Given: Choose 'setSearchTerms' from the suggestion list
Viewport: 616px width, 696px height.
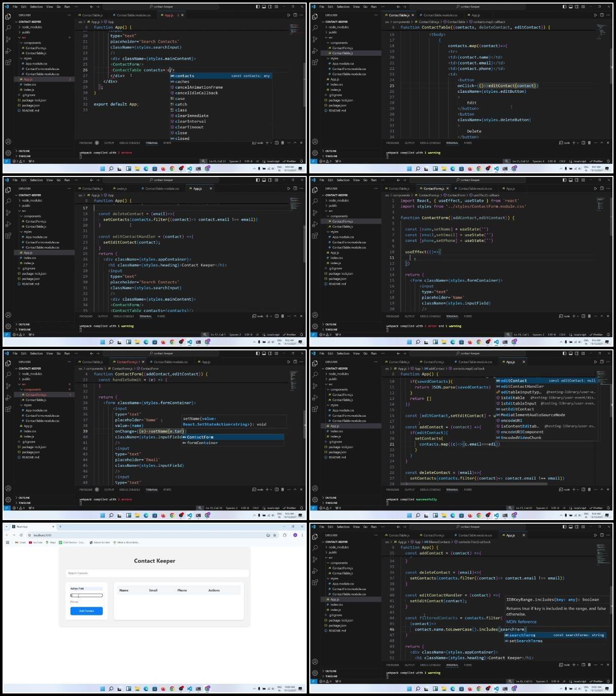Looking at the screenshot, I should pos(555,641).
